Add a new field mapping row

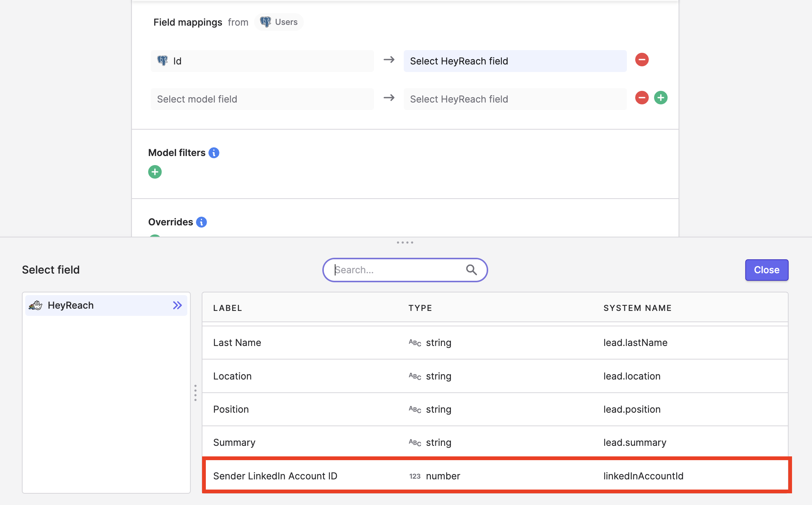[660, 98]
